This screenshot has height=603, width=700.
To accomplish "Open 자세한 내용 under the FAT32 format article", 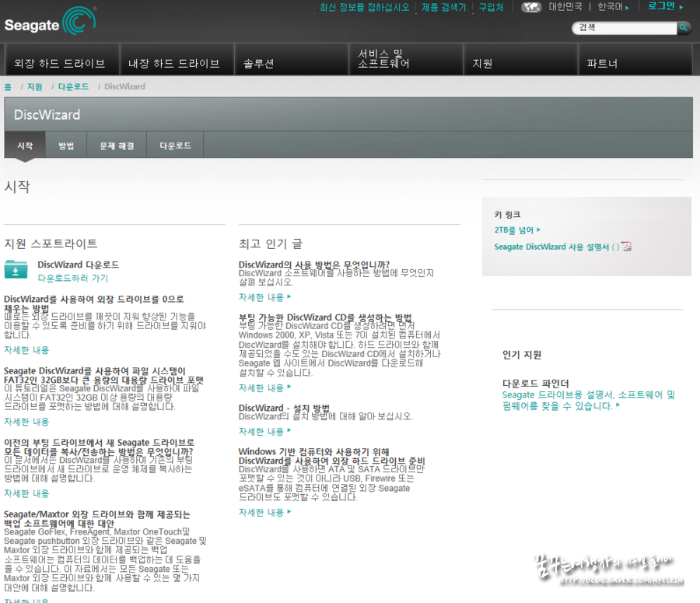I will (x=26, y=422).
